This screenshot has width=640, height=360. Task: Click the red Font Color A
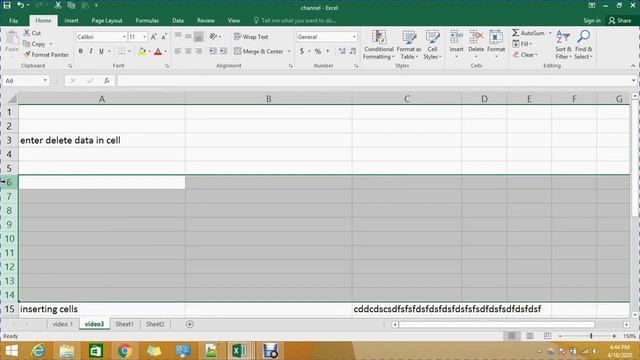coord(158,51)
